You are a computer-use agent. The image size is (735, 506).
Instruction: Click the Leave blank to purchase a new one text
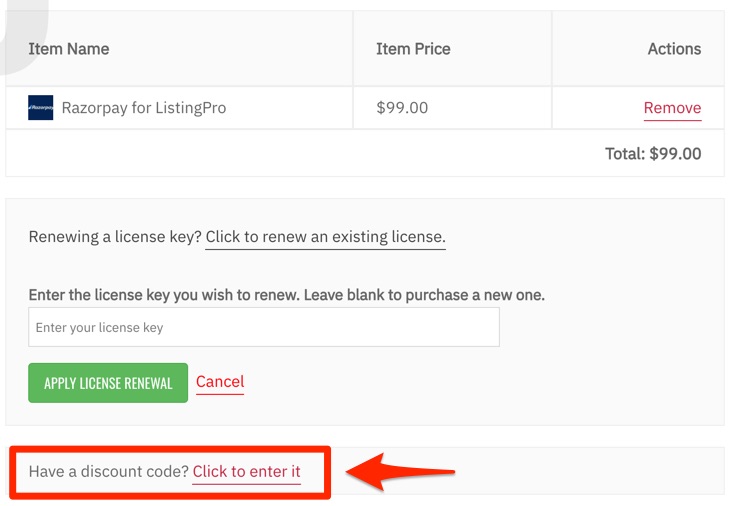point(424,295)
